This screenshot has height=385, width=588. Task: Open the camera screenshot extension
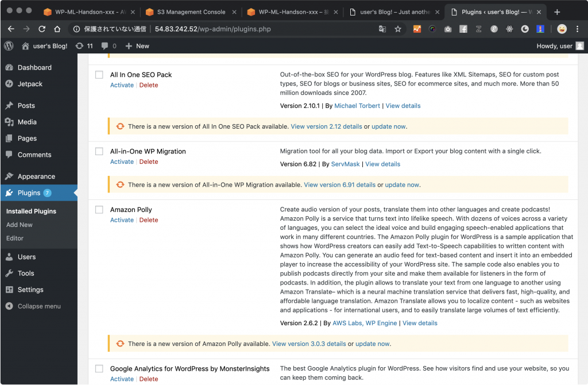pyautogui.click(x=448, y=29)
